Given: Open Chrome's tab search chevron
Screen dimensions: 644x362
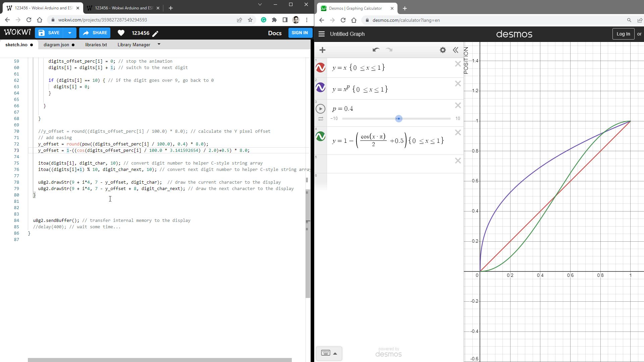Looking at the screenshot, I should tap(259, 5).
